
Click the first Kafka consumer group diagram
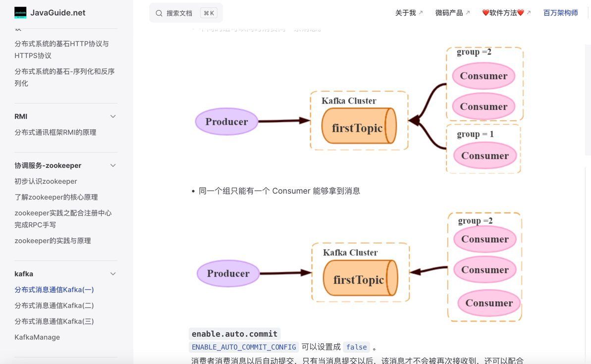click(x=359, y=110)
